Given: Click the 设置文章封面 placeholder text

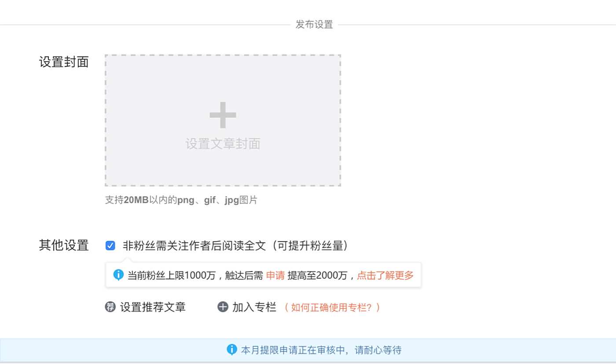Looking at the screenshot, I should [223, 144].
